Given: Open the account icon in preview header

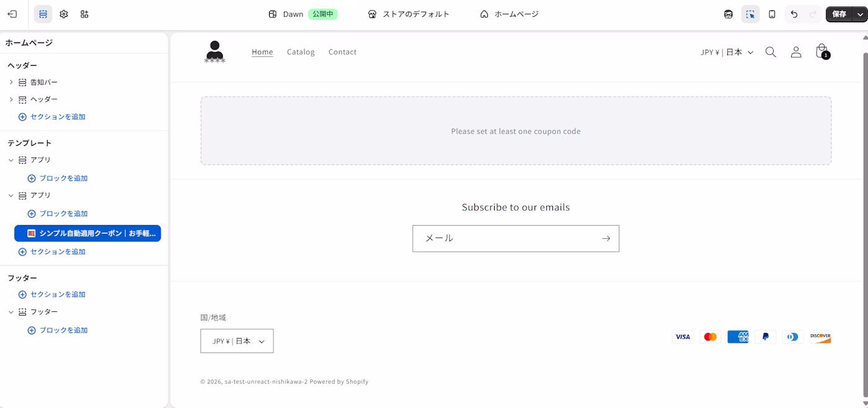Looking at the screenshot, I should coord(796,52).
